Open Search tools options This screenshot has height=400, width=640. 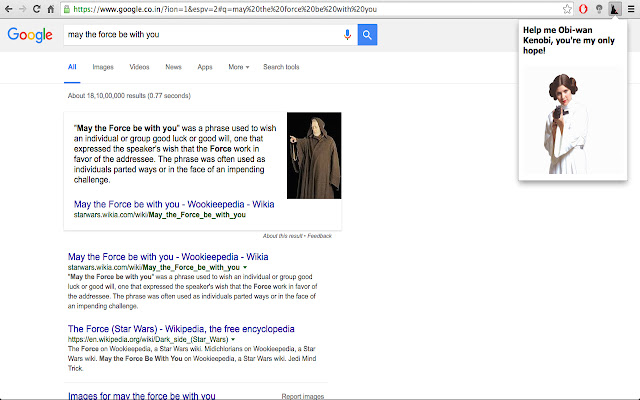tap(281, 67)
